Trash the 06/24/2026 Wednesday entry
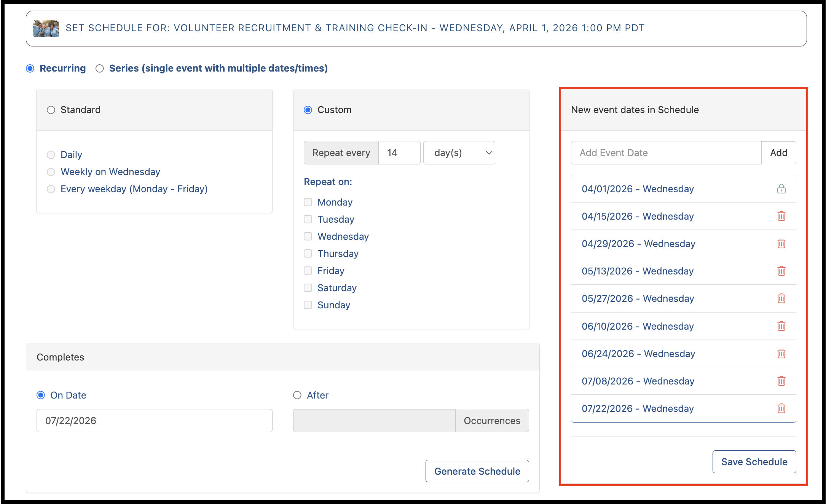This screenshot has width=826, height=504. (781, 354)
